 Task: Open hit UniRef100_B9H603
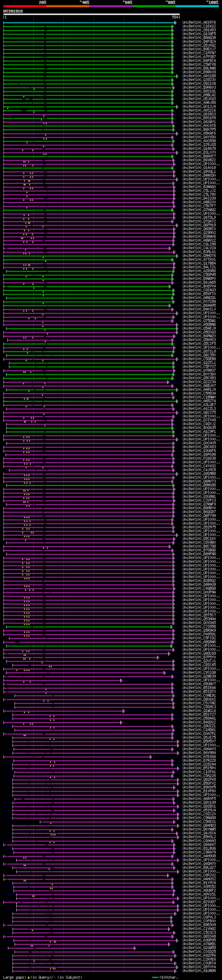pos(199,88)
